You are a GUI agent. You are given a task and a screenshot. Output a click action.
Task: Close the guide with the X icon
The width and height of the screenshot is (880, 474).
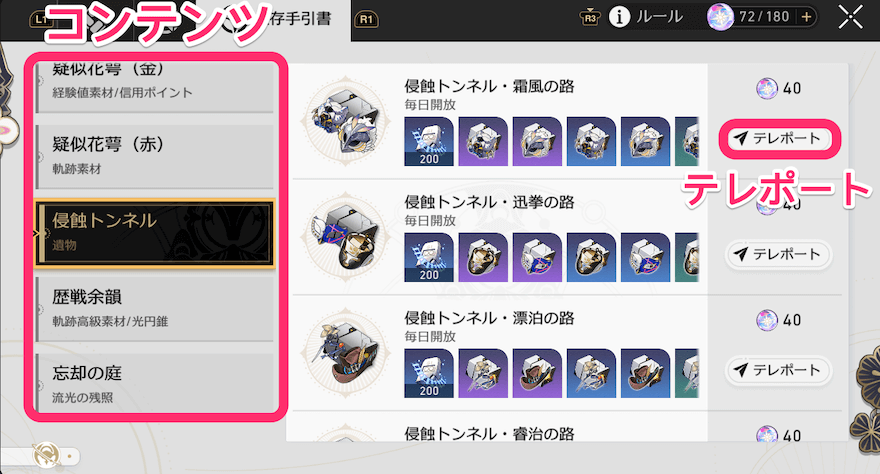(x=850, y=17)
